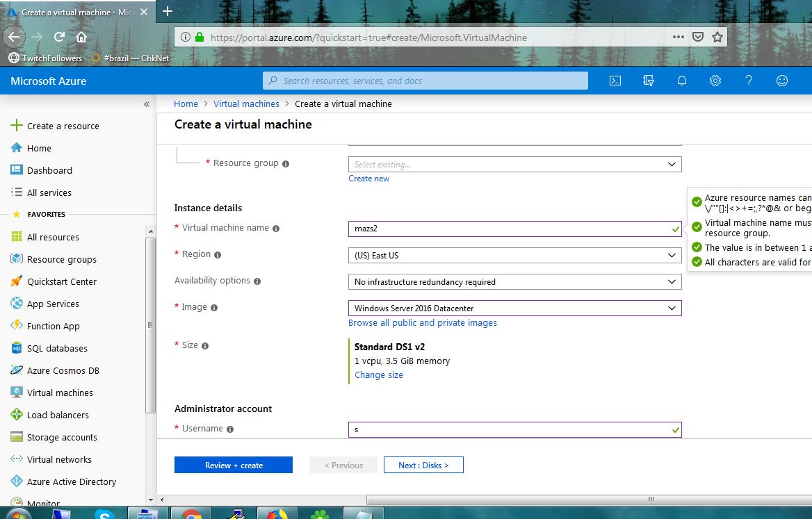Show info for Virtual machine name
Viewport: 812px width, 519px height.
276,229
